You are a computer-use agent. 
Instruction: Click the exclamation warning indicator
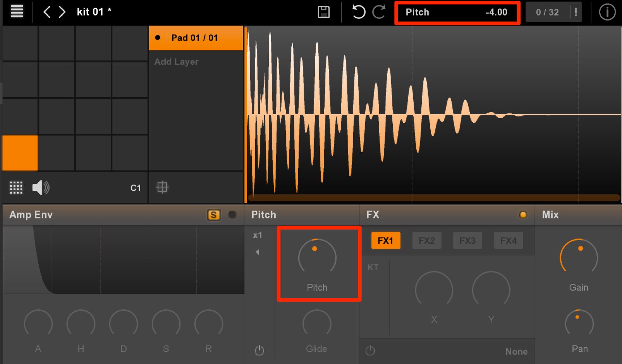[576, 12]
